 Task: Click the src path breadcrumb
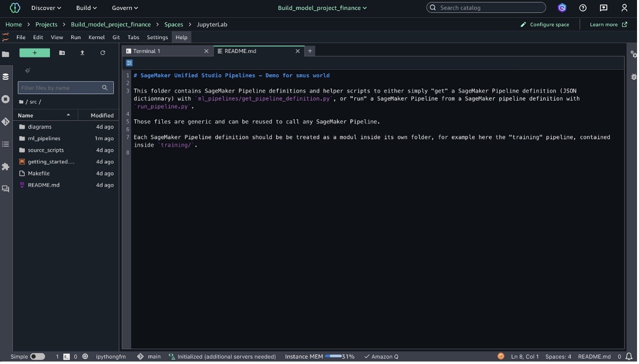(x=34, y=102)
